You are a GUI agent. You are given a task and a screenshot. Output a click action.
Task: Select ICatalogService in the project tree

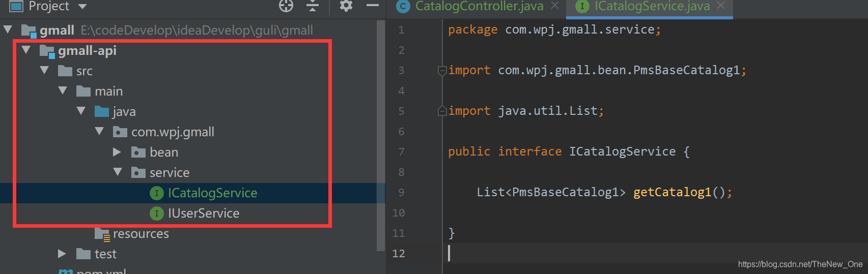click(213, 193)
